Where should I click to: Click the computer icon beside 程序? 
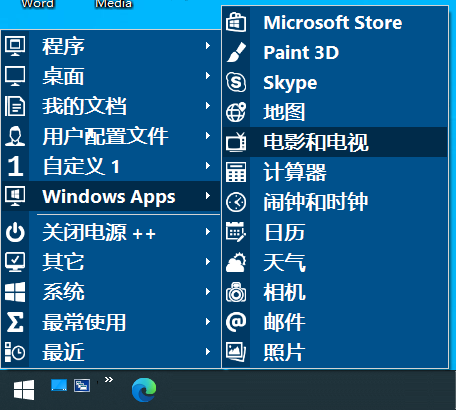(x=15, y=46)
